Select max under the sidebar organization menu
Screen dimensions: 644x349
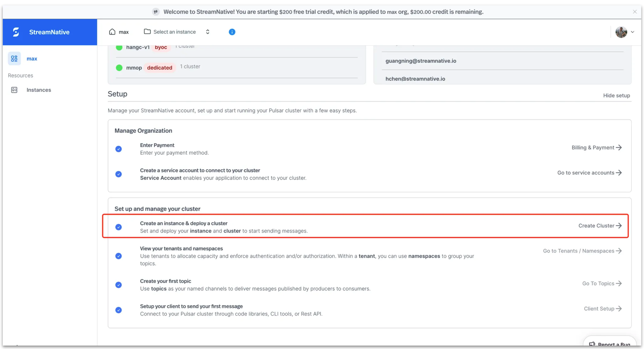point(32,58)
